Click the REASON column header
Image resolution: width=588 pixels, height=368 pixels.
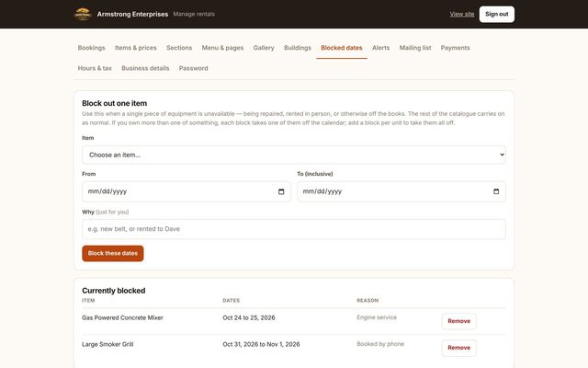pos(367,301)
